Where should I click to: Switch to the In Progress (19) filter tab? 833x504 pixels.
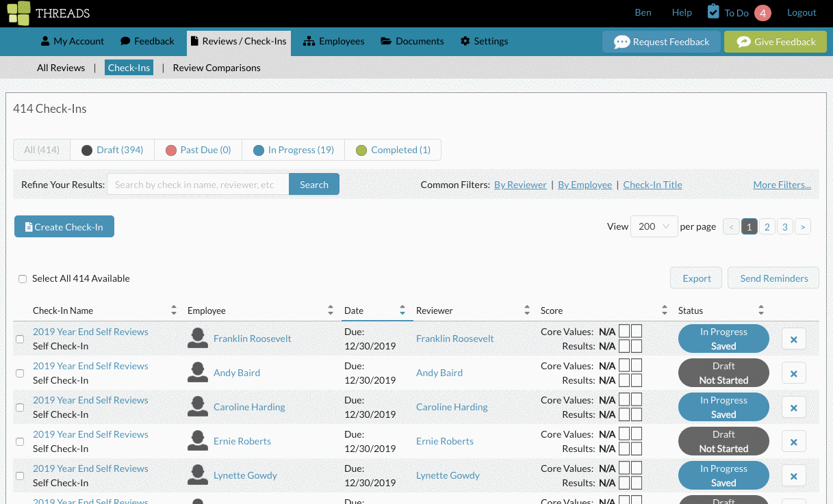[x=293, y=150]
